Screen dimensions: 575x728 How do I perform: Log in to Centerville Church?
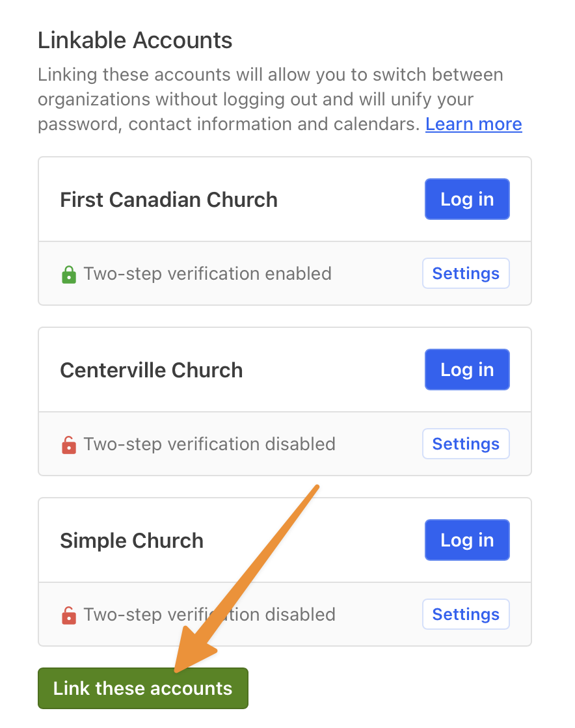[467, 370]
